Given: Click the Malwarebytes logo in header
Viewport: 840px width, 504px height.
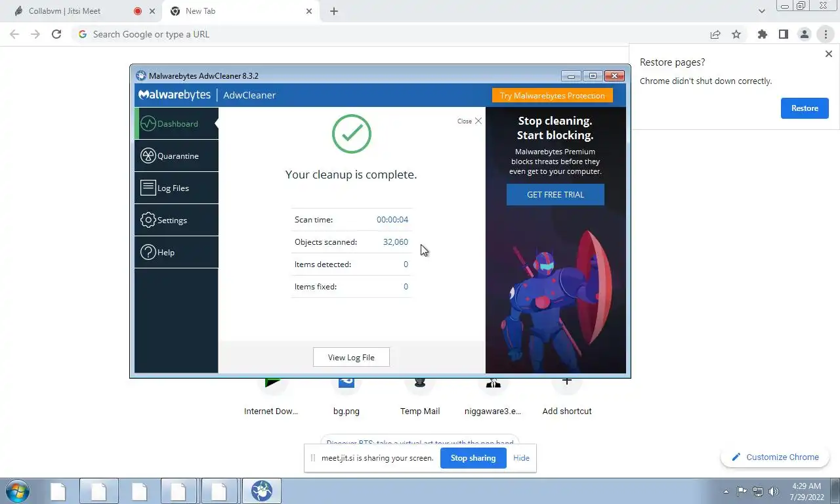Looking at the screenshot, I should pyautogui.click(x=174, y=95).
